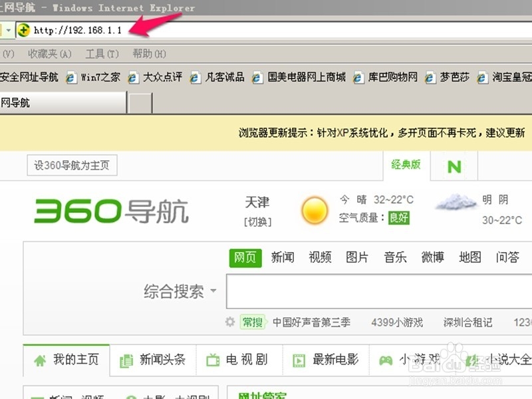The image size is (532, 399).
Task: Open the 经典版 link
Action: (x=406, y=166)
